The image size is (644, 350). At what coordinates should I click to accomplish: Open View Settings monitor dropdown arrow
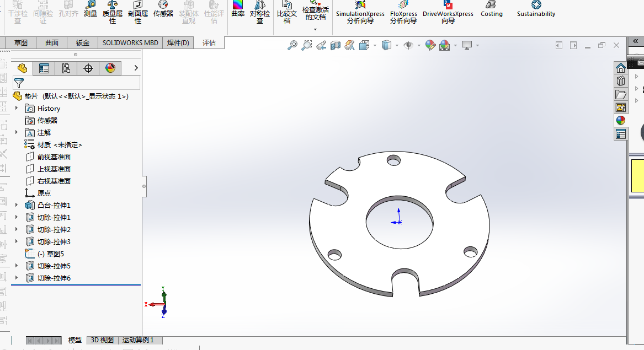coord(477,46)
